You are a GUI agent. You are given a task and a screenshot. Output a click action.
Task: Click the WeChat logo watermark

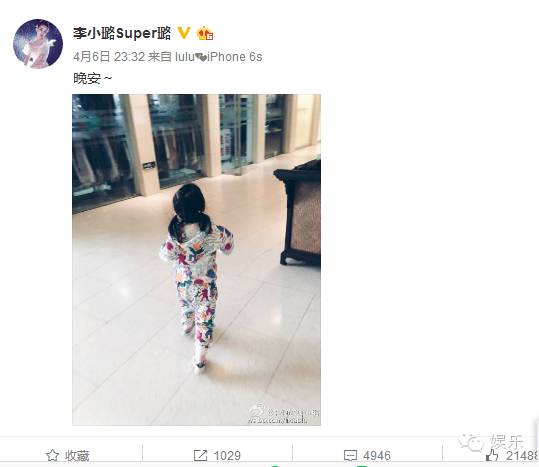(471, 442)
